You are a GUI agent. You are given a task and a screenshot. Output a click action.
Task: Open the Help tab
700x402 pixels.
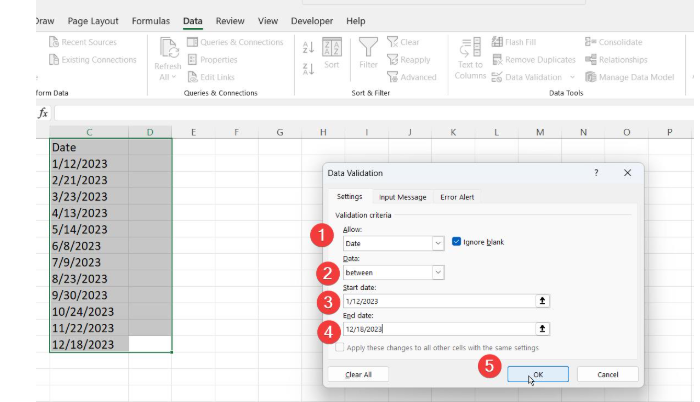(355, 21)
